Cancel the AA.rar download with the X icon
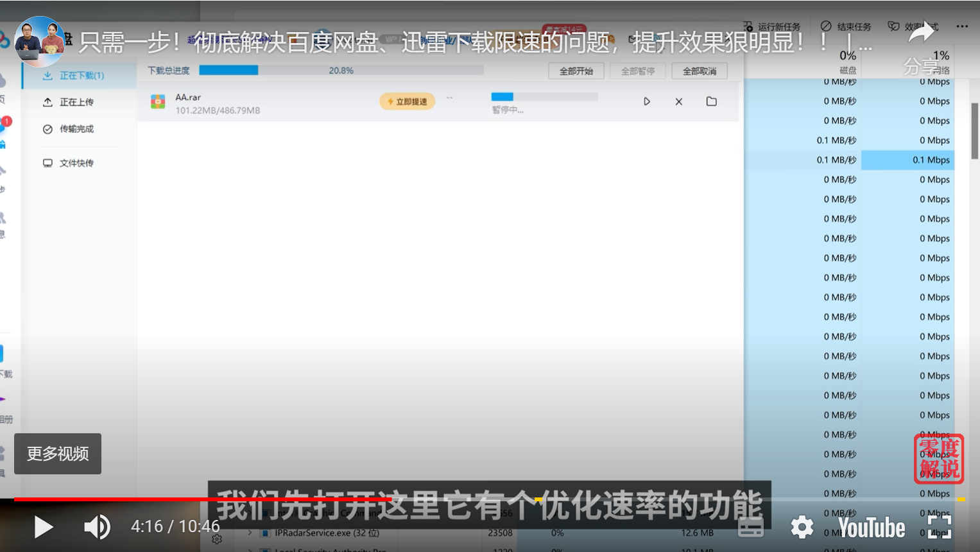 [679, 101]
